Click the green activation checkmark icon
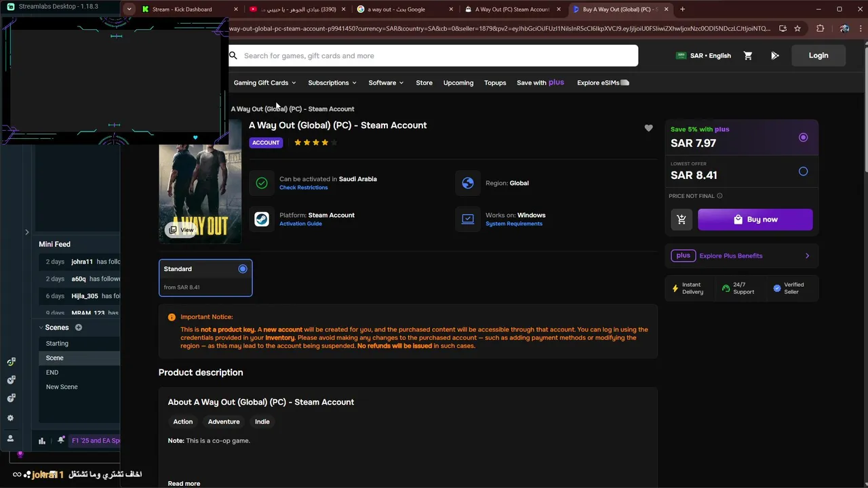 point(261,183)
